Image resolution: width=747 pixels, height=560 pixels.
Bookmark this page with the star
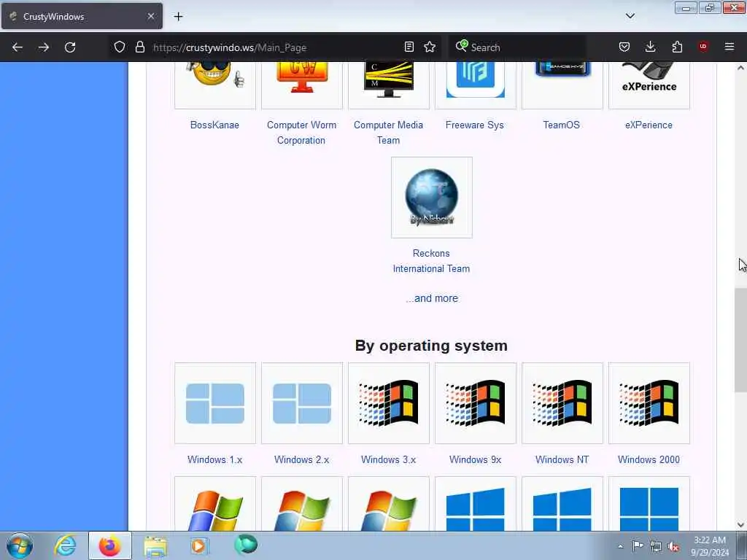tap(430, 47)
